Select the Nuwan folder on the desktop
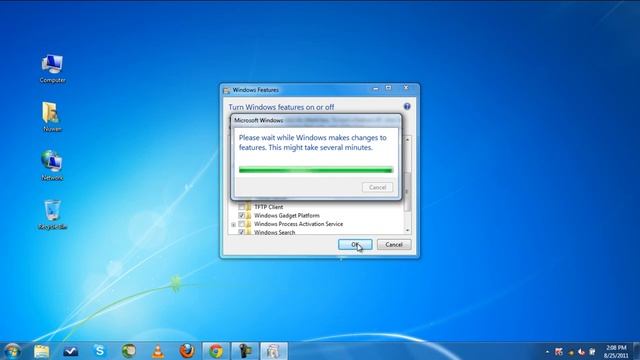This screenshot has width=640, height=360. click(52, 117)
